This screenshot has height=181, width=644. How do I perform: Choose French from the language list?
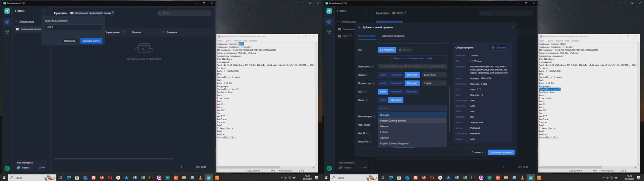point(412,132)
